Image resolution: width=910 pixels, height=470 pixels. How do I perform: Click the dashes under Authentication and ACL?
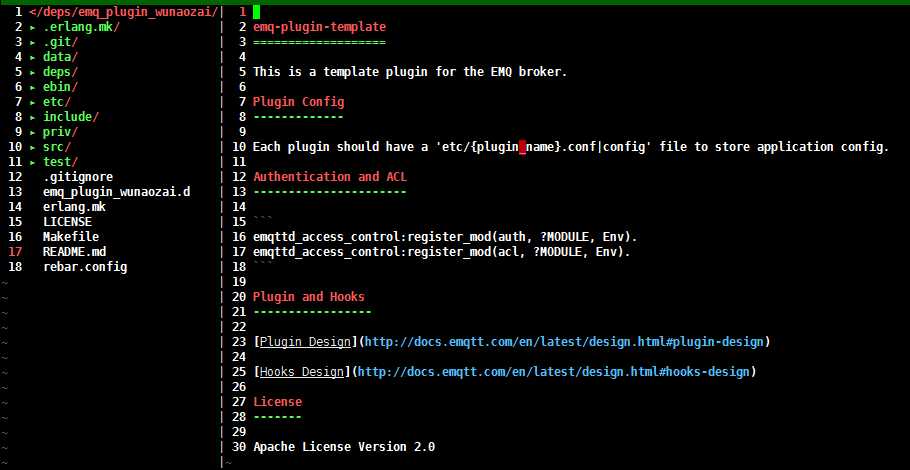[x=330, y=192]
